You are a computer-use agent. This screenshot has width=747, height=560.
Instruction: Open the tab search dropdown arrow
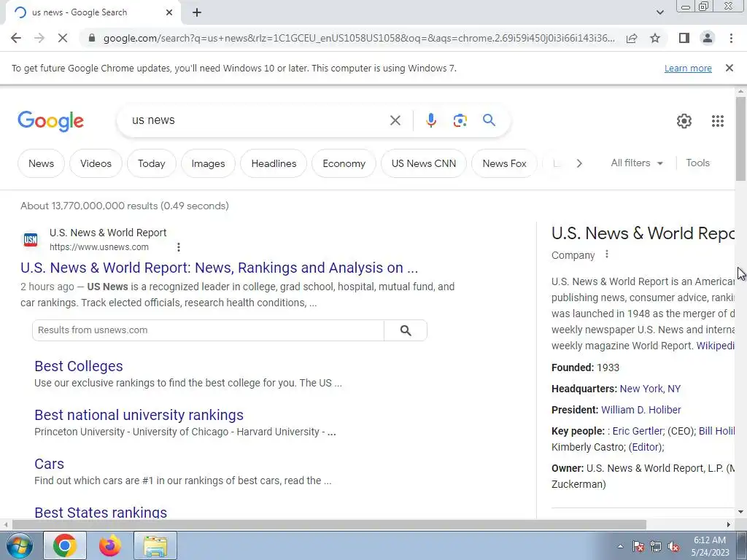(659, 12)
